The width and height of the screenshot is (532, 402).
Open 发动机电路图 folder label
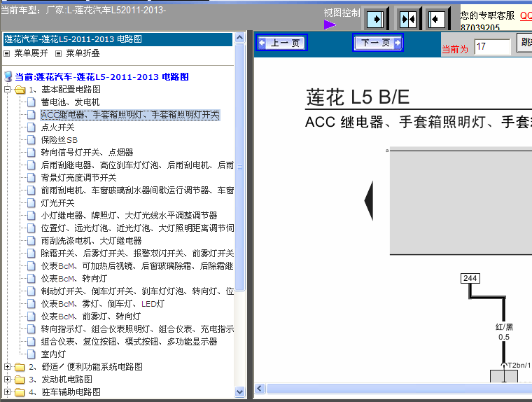pyautogui.click(x=66, y=380)
